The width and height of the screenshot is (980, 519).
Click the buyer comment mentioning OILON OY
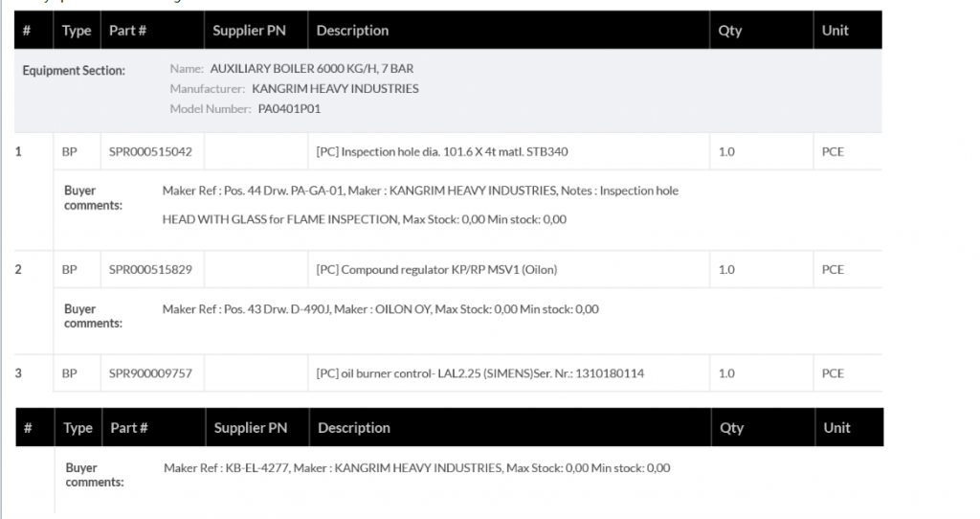[x=380, y=309]
